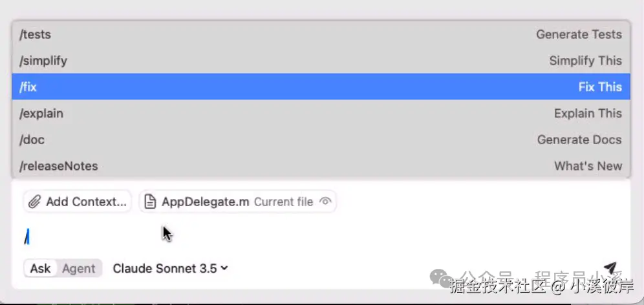Select the /tests command
The width and height of the screenshot is (644, 305).
tap(321, 34)
